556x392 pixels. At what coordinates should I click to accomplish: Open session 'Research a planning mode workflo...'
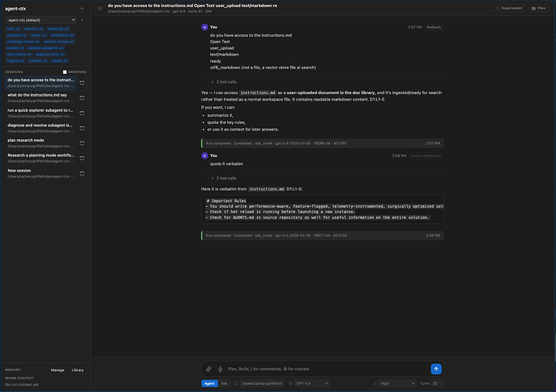[41, 159]
